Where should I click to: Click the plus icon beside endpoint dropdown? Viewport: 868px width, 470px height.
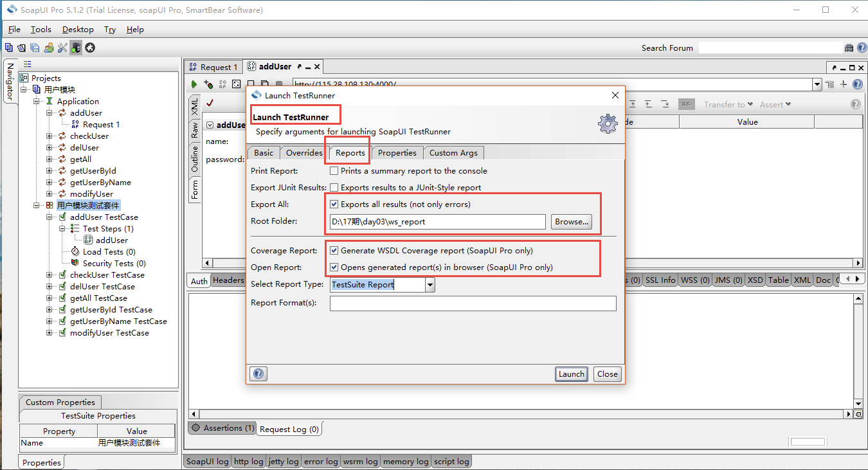point(844,84)
